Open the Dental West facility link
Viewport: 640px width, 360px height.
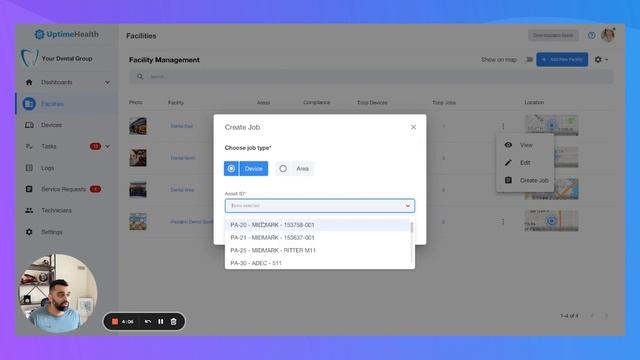[182, 190]
